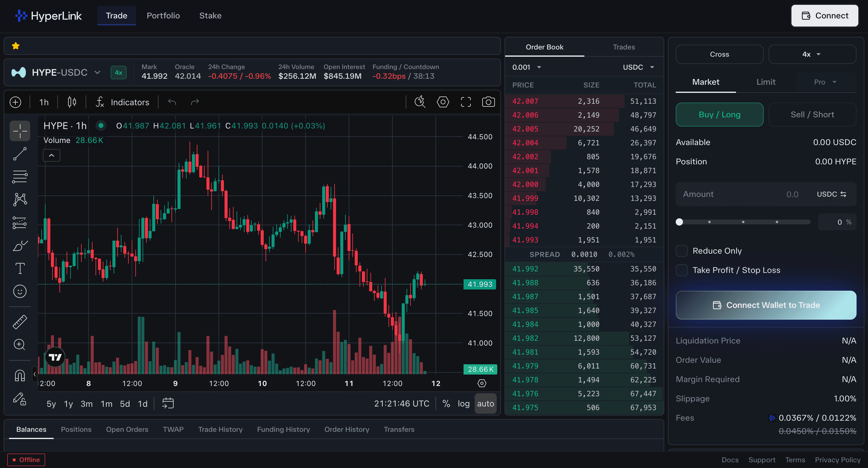This screenshot has height=468, width=868.
Task: Open the Funding History tab
Action: point(283,429)
